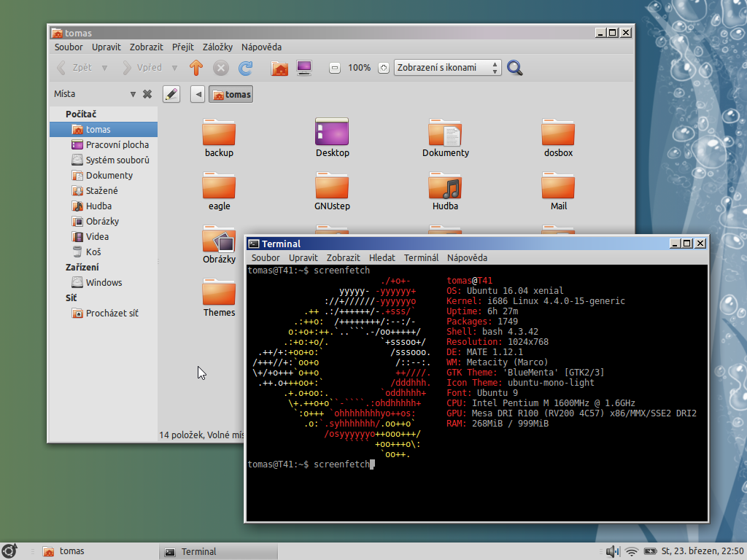
Task: Select Videa in the sidebar
Action: pos(104,236)
